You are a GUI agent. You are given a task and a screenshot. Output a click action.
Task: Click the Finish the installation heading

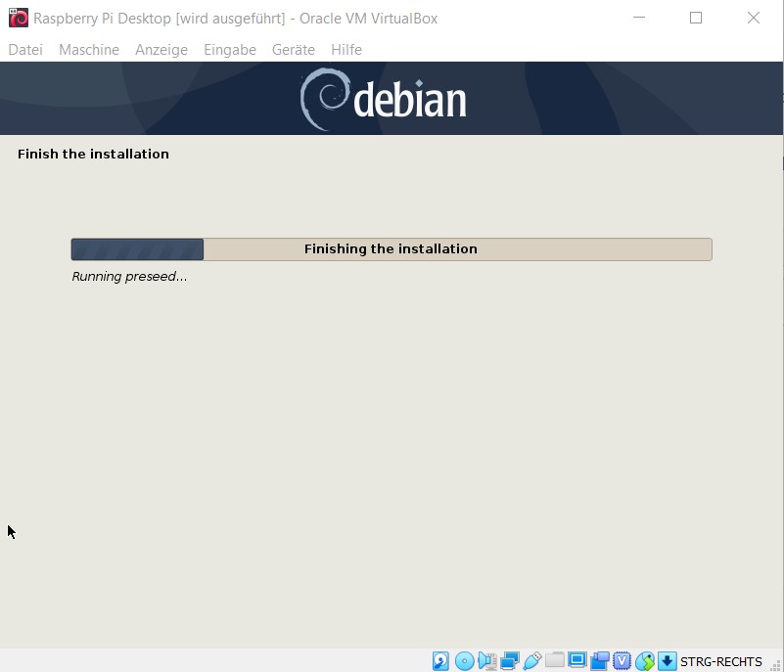point(93,154)
